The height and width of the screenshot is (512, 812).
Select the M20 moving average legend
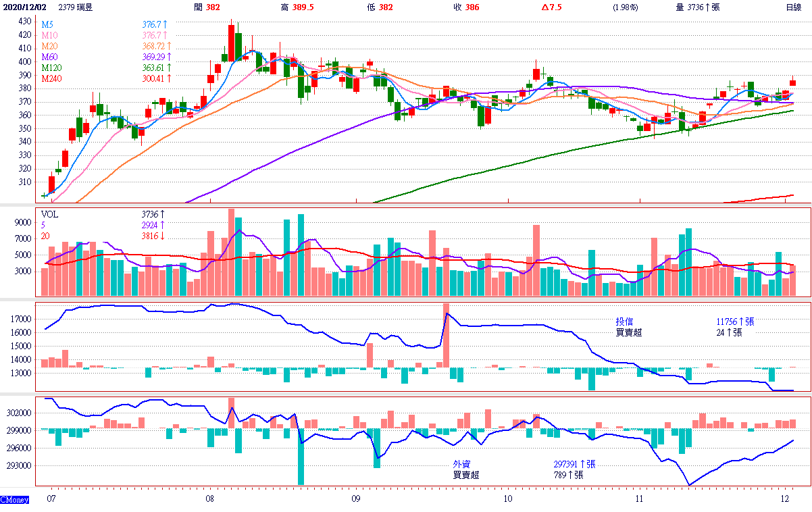[49, 46]
